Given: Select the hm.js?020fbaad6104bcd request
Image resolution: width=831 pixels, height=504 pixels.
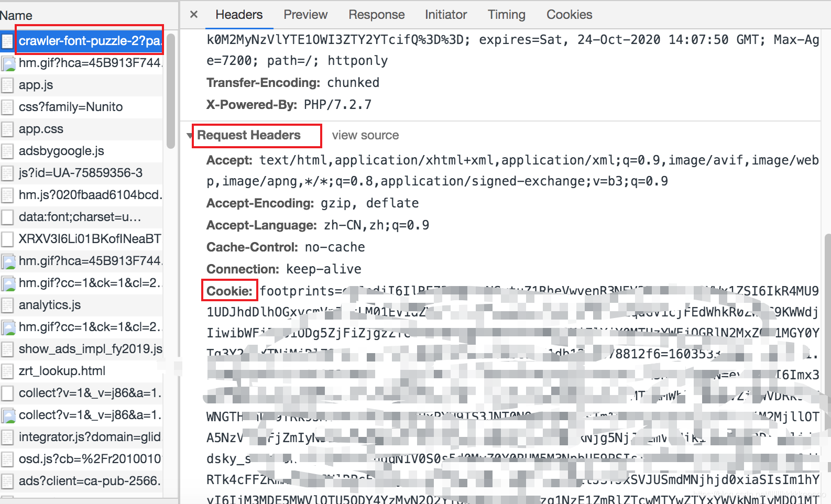Looking at the screenshot, I should (x=81, y=195).
